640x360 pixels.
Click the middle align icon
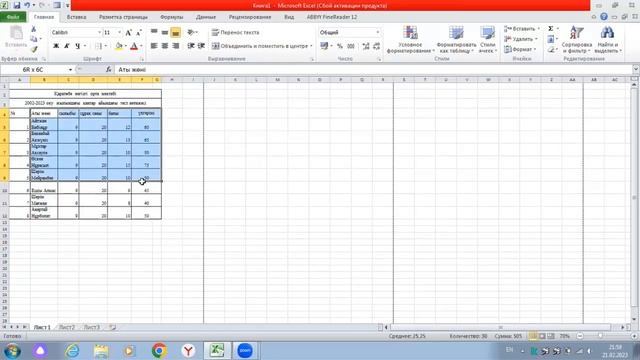point(164,32)
